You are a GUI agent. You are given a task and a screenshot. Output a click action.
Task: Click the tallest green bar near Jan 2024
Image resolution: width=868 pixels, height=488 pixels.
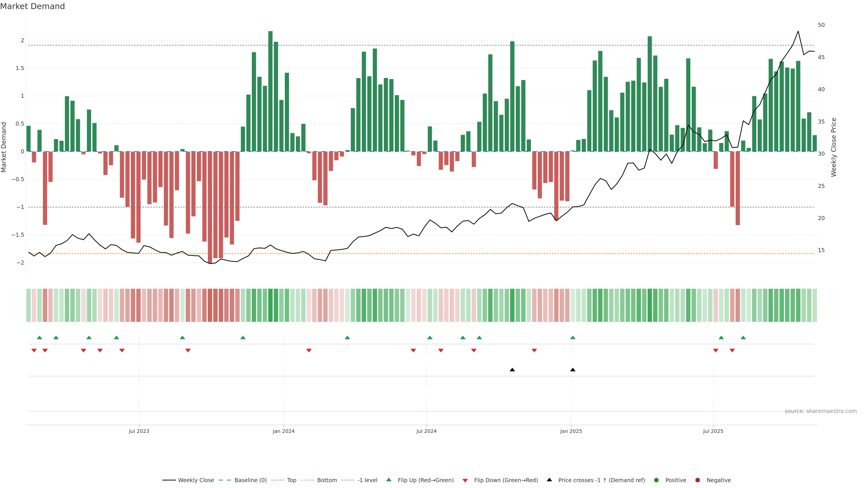click(270, 91)
